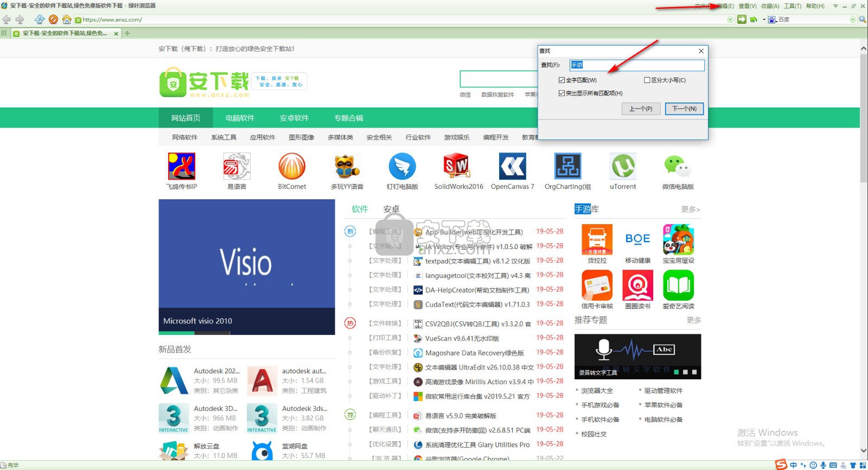Select the 安卓 list tab
The height and width of the screenshot is (470, 868).
coord(391,209)
